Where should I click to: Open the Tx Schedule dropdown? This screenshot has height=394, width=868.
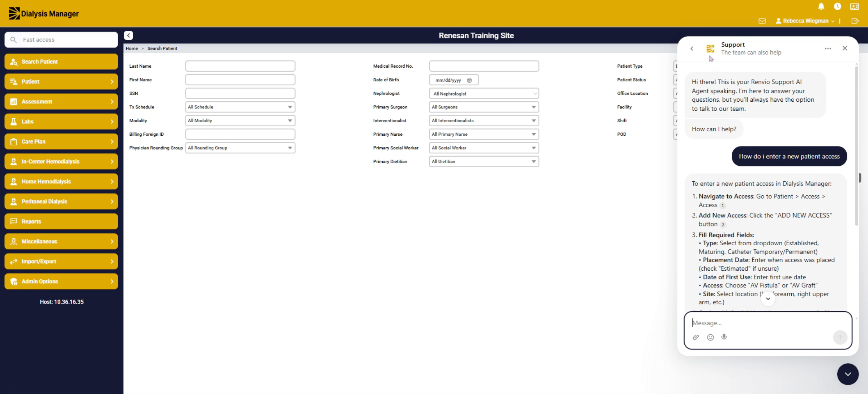click(x=240, y=107)
